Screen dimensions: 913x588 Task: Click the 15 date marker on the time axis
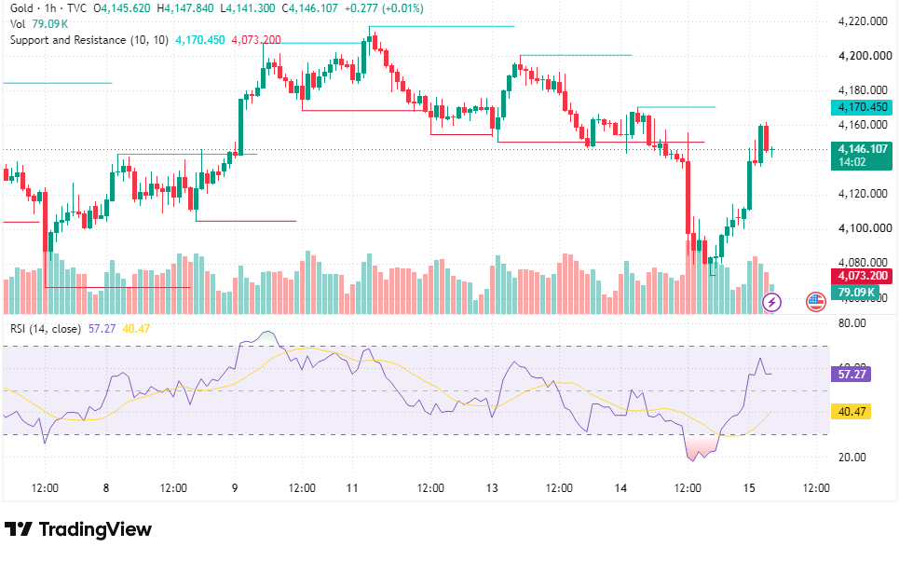coord(749,488)
